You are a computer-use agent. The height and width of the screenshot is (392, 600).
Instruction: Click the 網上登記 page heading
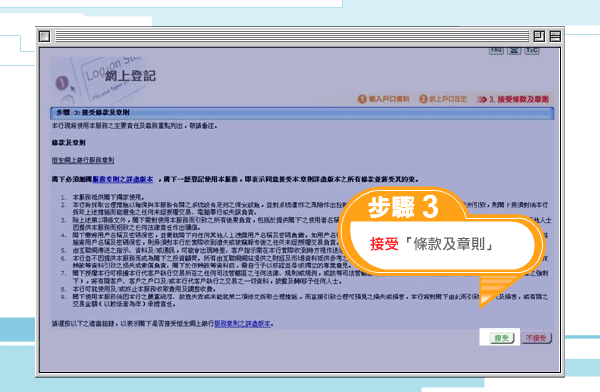click(x=130, y=76)
